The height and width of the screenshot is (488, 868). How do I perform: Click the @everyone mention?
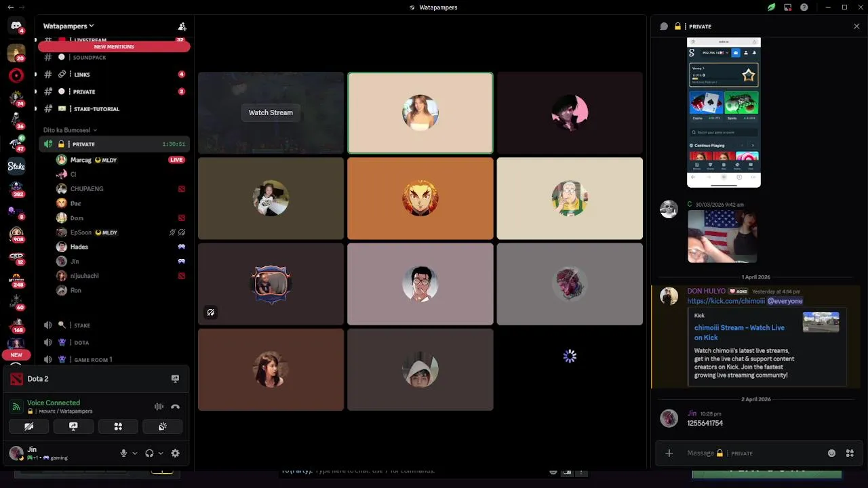tap(785, 301)
